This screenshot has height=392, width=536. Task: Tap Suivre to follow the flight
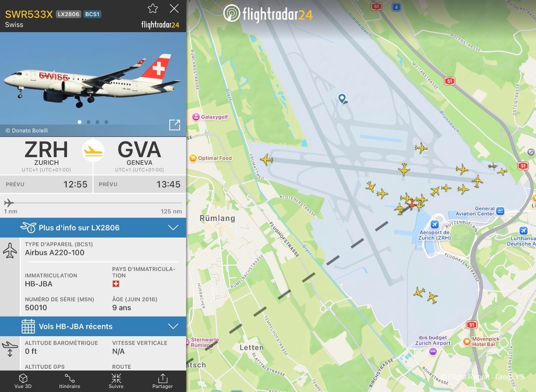[x=116, y=381]
